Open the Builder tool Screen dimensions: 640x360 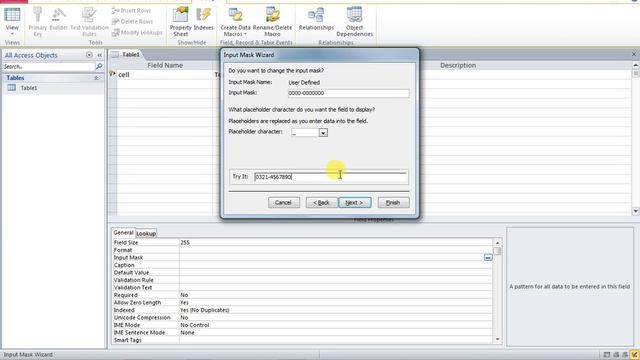point(59,20)
